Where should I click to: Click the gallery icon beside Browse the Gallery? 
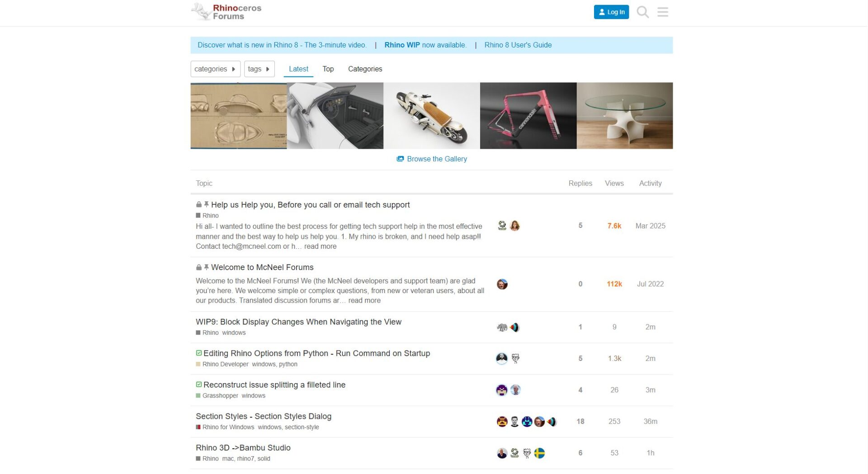point(400,159)
